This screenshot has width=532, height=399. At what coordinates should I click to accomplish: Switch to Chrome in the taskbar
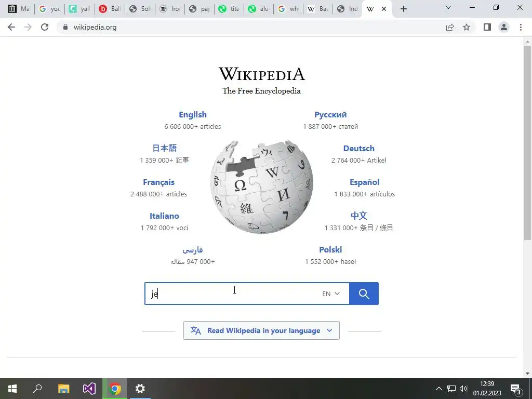115,389
